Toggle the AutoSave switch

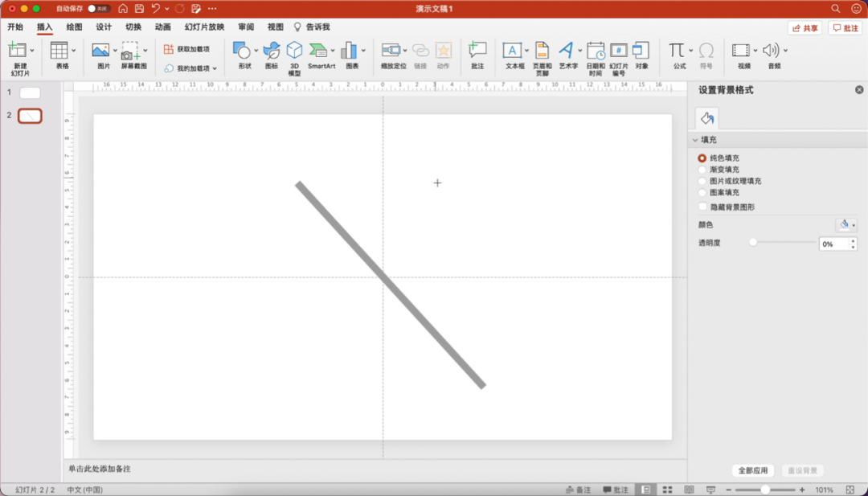point(99,8)
